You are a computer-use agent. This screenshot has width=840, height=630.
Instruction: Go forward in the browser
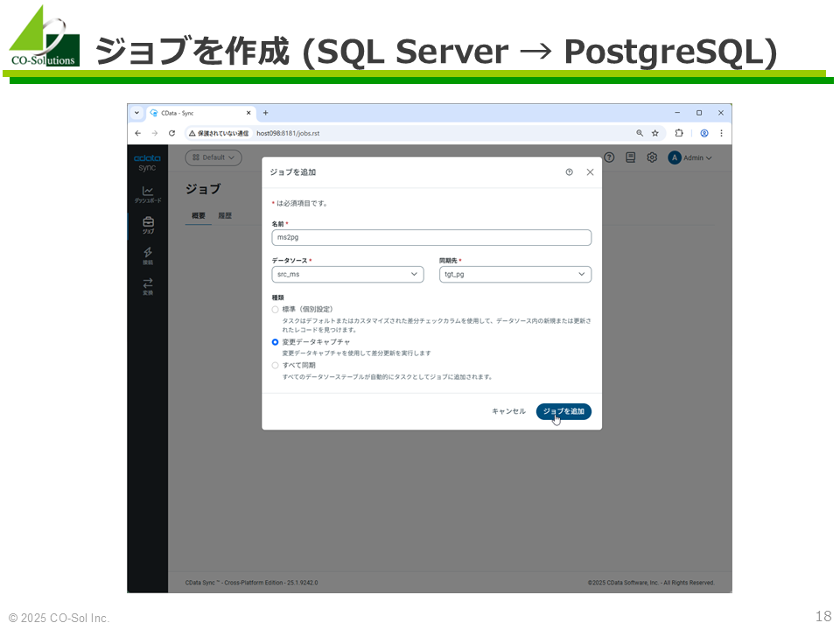[155, 133]
